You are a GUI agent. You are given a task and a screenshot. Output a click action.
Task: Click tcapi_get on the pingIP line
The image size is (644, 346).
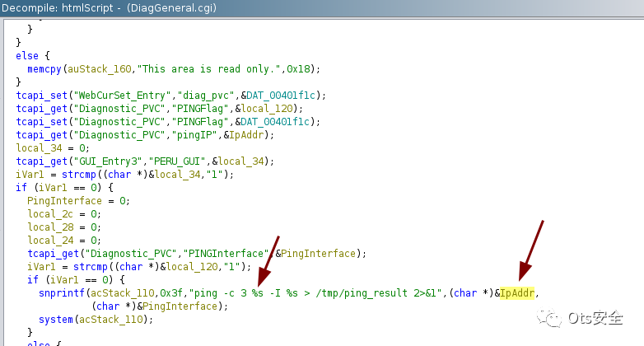point(41,135)
